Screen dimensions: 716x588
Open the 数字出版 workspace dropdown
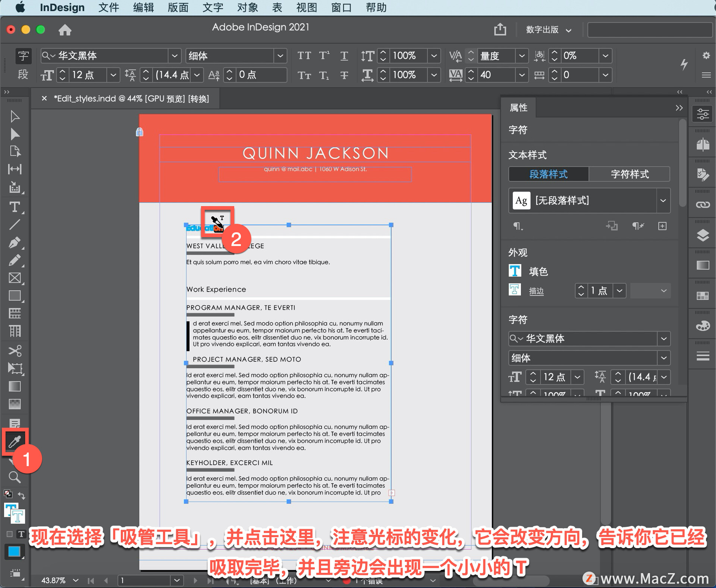pos(548,30)
